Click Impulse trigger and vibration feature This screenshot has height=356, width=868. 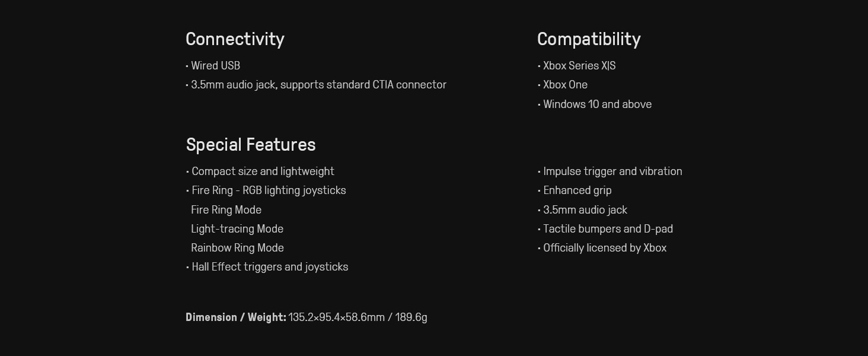pyautogui.click(x=612, y=171)
